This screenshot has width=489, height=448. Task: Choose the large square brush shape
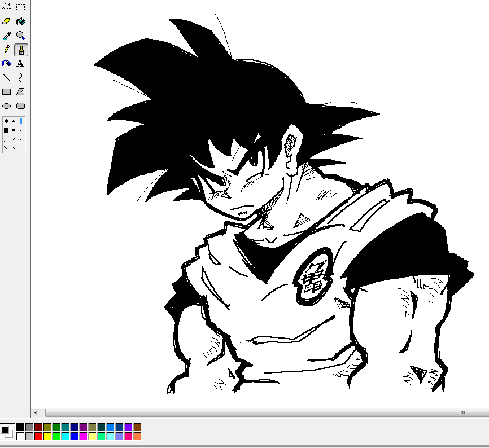tap(6, 130)
